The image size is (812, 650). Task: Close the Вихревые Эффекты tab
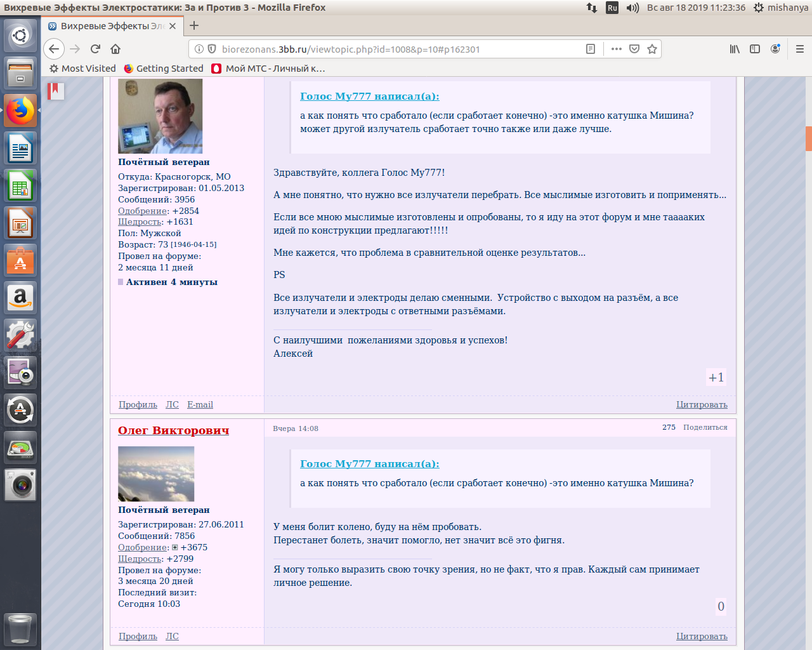pyautogui.click(x=173, y=26)
